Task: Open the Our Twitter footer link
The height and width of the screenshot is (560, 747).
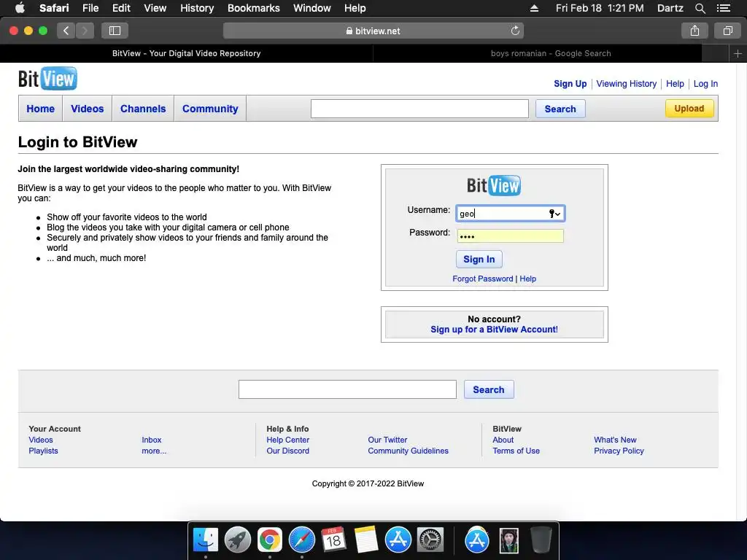Action: click(387, 440)
